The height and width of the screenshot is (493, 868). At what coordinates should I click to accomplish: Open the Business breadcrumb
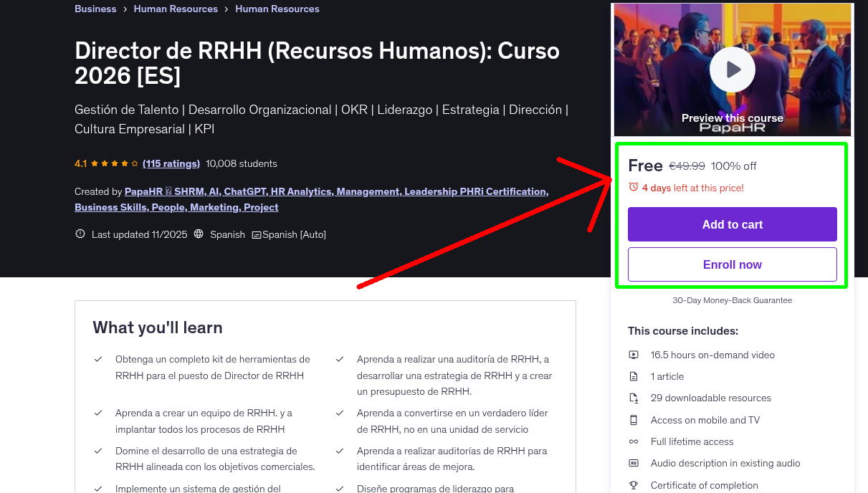point(95,9)
